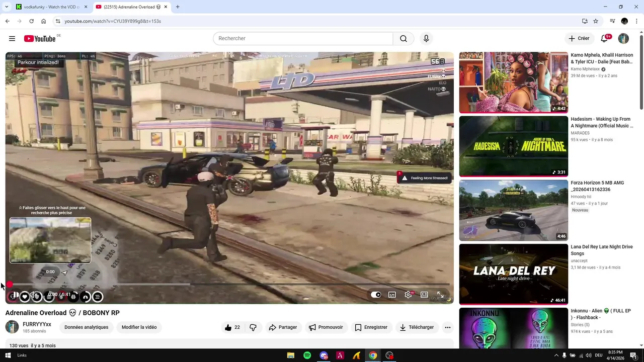Image resolution: width=644 pixels, height=362 pixels.
Task: Open Lana Del Rey Late Night Drive thumbnail
Action: (x=513, y=274)
